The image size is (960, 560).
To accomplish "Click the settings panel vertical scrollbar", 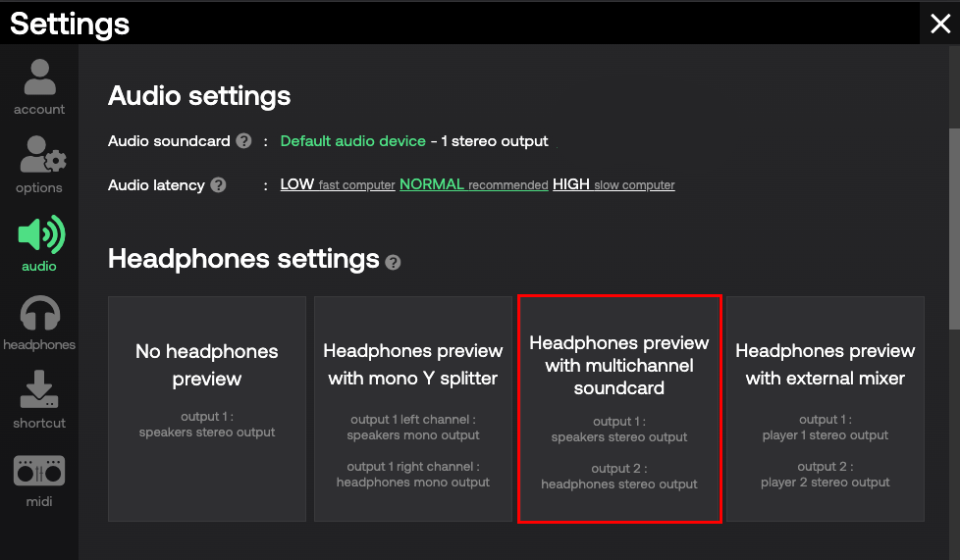I will point(954,229).
